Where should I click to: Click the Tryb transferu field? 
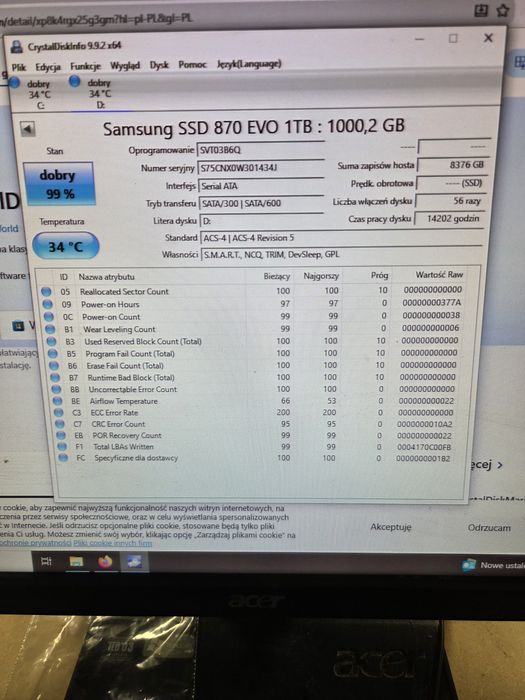point(261,203)
